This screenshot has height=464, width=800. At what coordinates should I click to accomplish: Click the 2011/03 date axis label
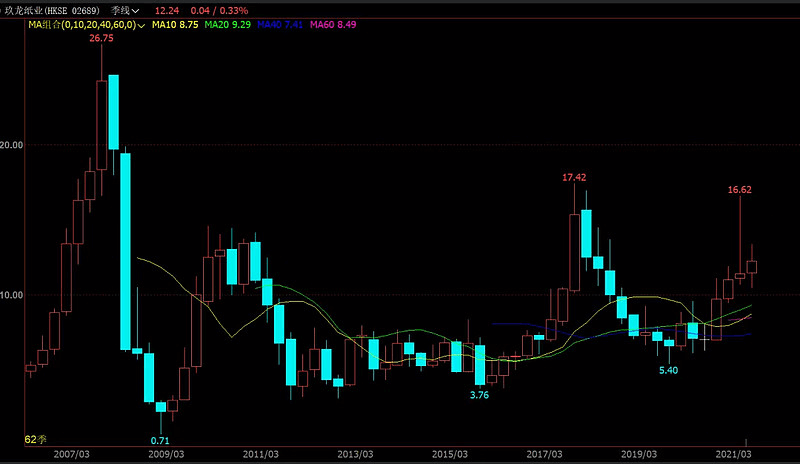261,454
